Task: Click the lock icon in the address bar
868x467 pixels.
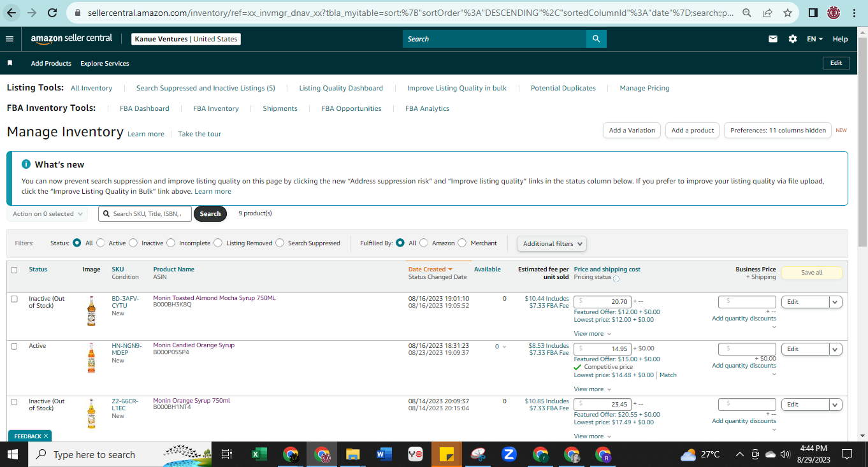Action: [77, 13]
